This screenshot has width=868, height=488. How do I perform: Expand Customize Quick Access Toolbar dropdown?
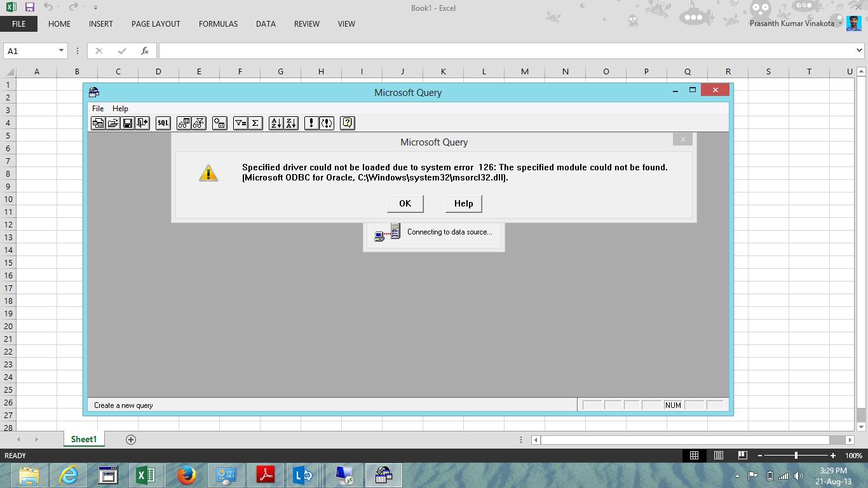click(x=95, y=8)
